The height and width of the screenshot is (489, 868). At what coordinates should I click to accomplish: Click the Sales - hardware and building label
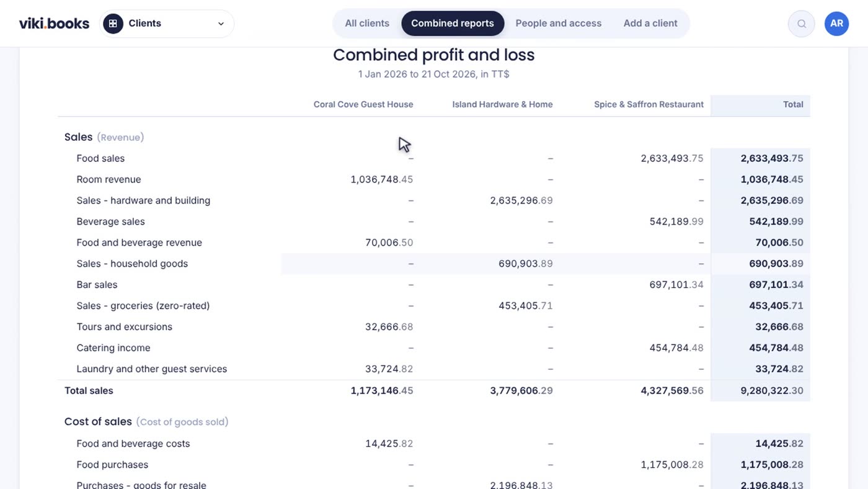point(143,200)
